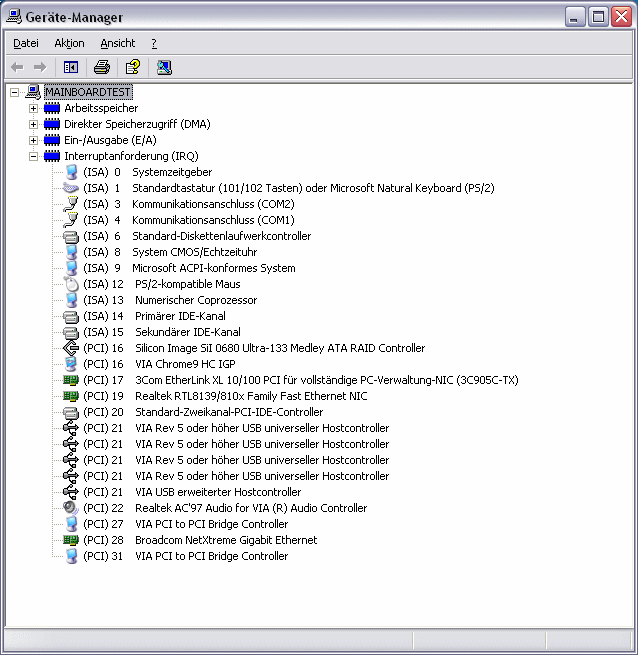Select Sekundärer IDE-Kanal entry
This screenshot has width=638, height=655.
(x=188, y=332)
